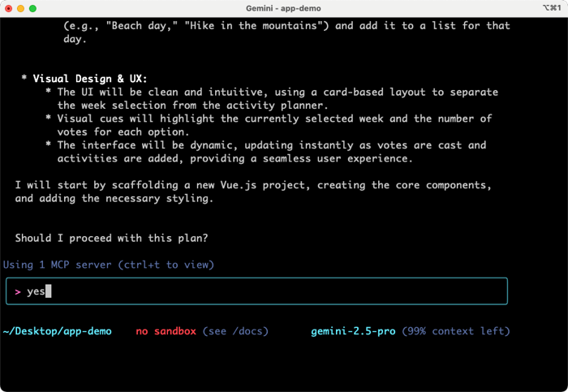Screen dimensions: 568x392
Task: Click the text cursor block after 'yes'
Action: [49, 291]
